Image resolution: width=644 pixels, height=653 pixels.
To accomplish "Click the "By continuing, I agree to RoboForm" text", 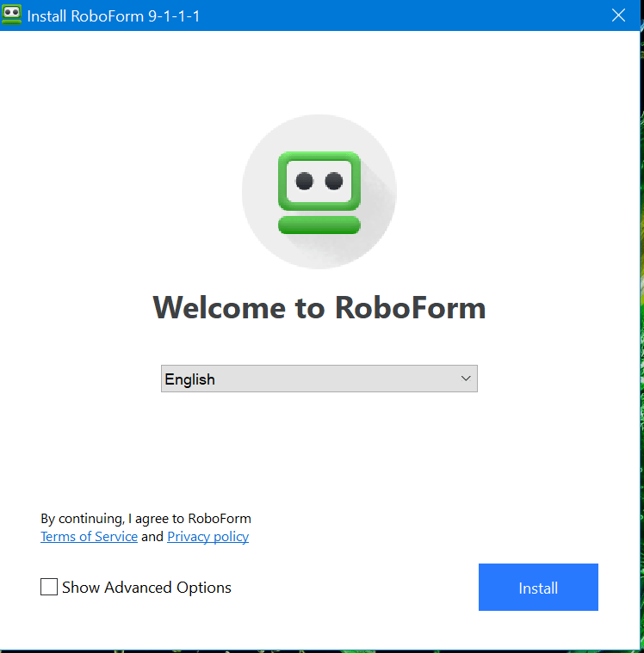I will click(x=146, y=519).
